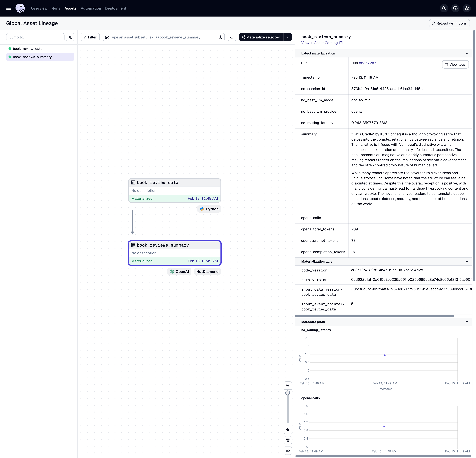Focus the asset subset input field
Image resolution: width=476 pixels, height=458 pixels.
(163, 37)
